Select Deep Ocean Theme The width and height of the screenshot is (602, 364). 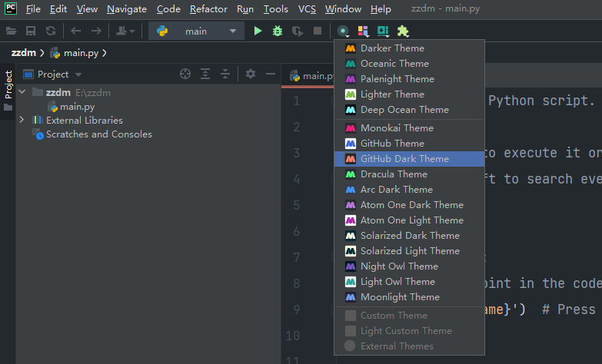[409, 110]
